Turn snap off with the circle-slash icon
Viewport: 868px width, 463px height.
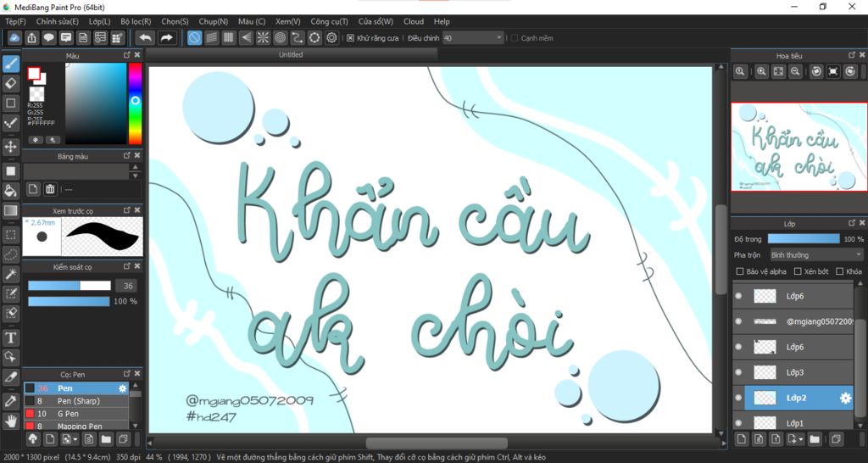pos(194,37)
